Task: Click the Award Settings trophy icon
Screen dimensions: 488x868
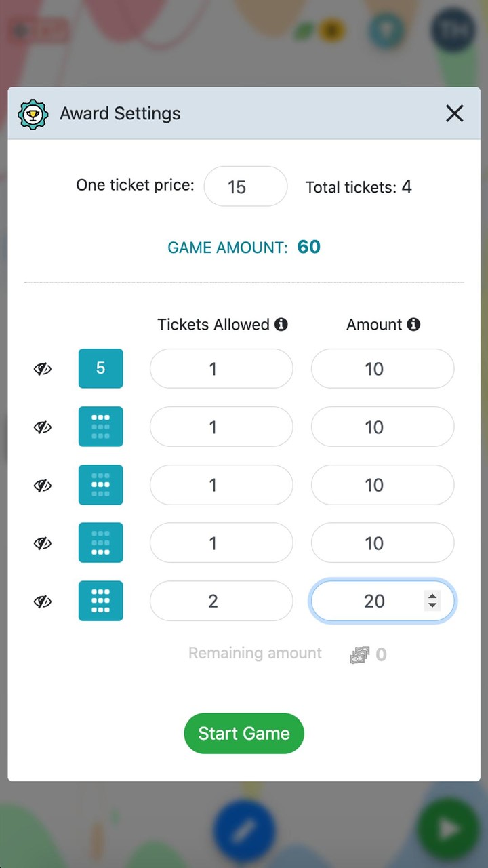Action: [33, 114]
